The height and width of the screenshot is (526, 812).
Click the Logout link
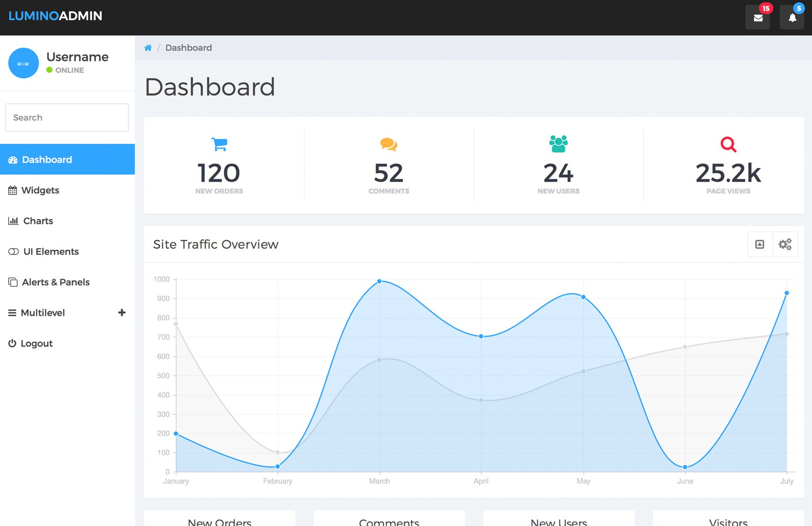67,344
